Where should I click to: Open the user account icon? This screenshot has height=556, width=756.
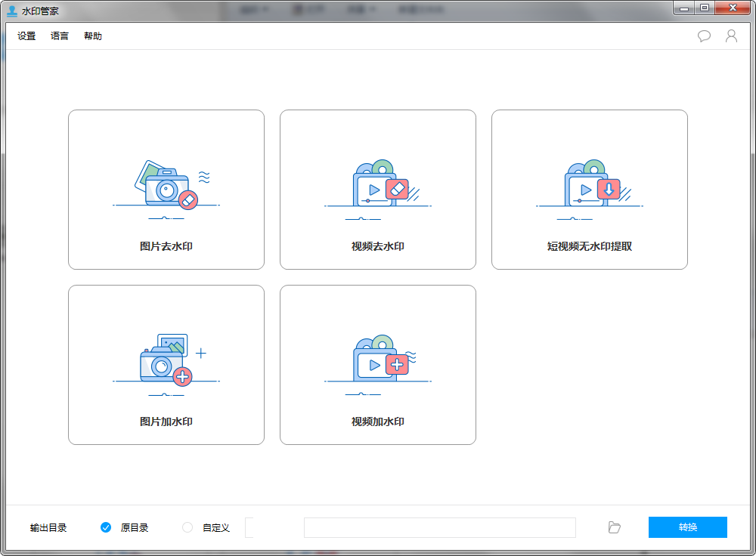pyautogui.click(x=730, y=36)
